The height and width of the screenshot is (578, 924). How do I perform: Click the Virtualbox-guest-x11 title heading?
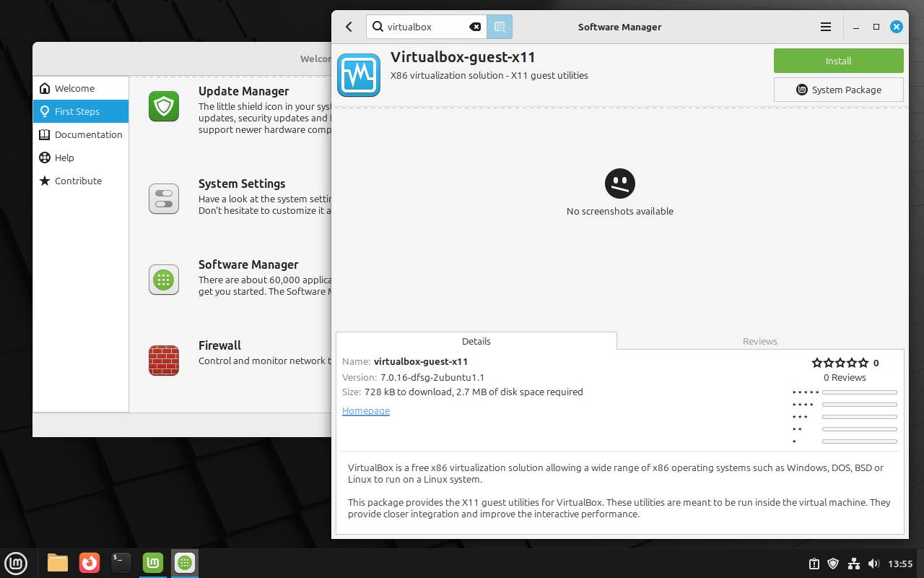pos(463,57)
